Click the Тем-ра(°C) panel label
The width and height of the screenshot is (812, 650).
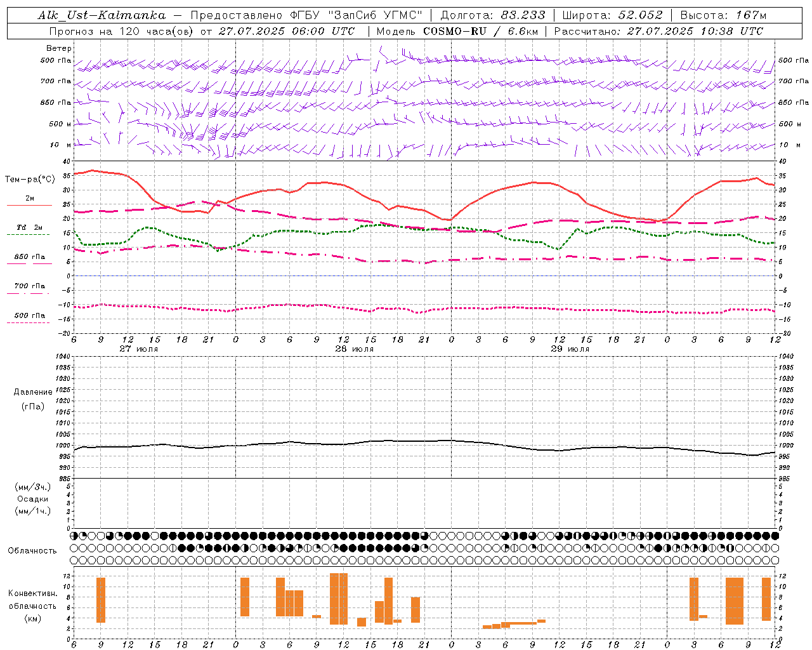point(29,180)
